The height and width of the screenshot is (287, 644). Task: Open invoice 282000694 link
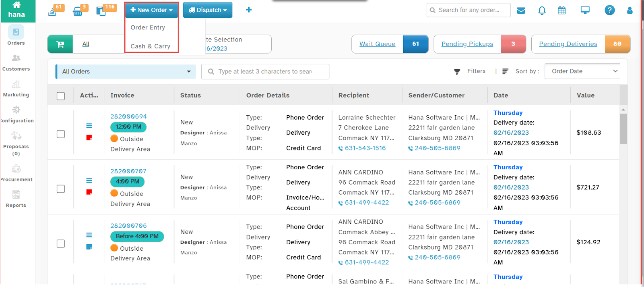point(128,116)
